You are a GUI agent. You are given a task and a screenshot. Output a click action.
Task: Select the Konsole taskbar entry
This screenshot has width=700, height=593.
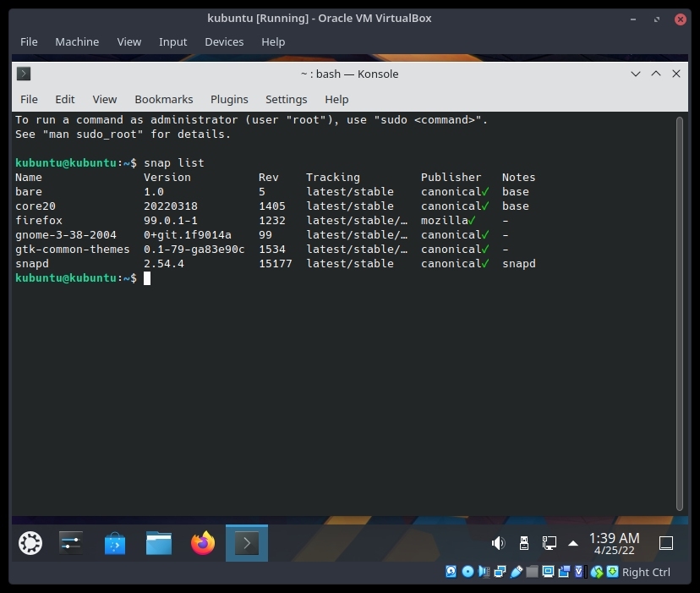[x=247, y=543]
